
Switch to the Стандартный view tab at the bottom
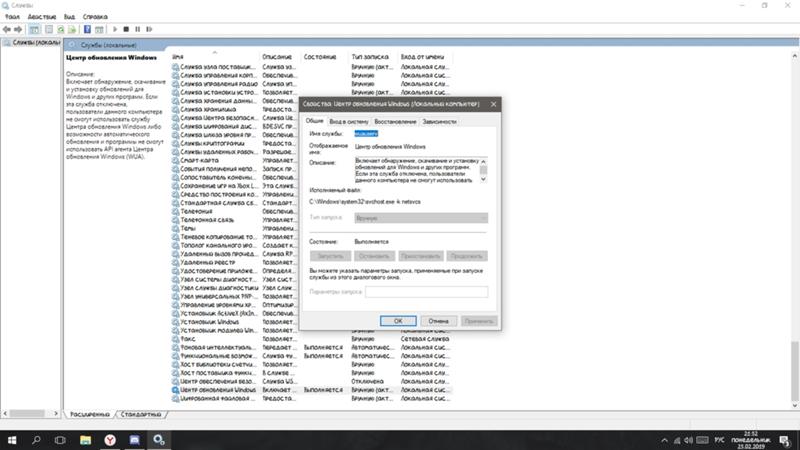[141, 414]
